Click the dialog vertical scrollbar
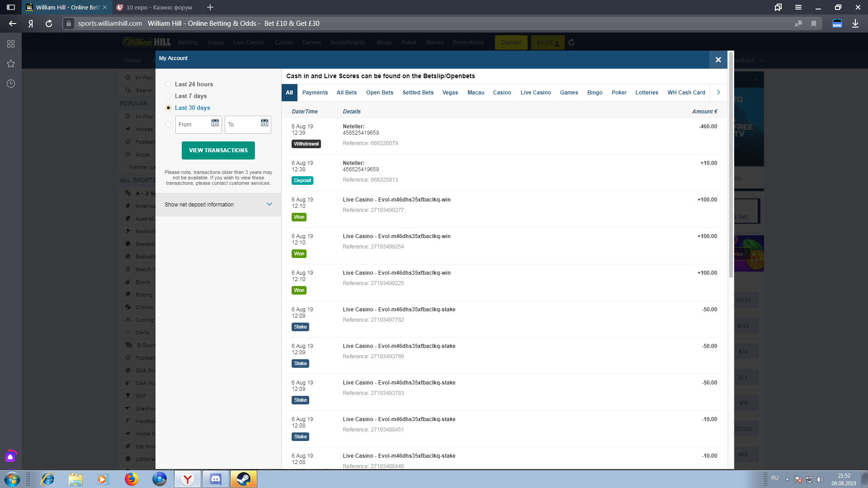 731,165
